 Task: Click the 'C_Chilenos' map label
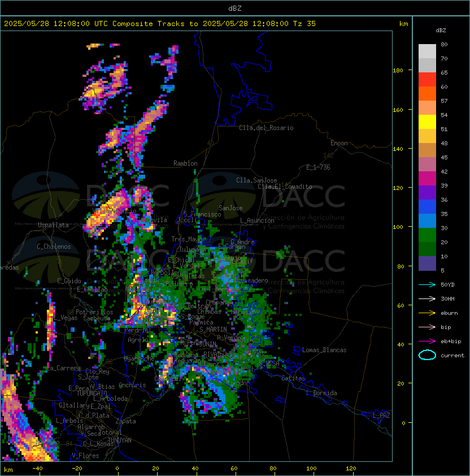(x=54, y=246)
